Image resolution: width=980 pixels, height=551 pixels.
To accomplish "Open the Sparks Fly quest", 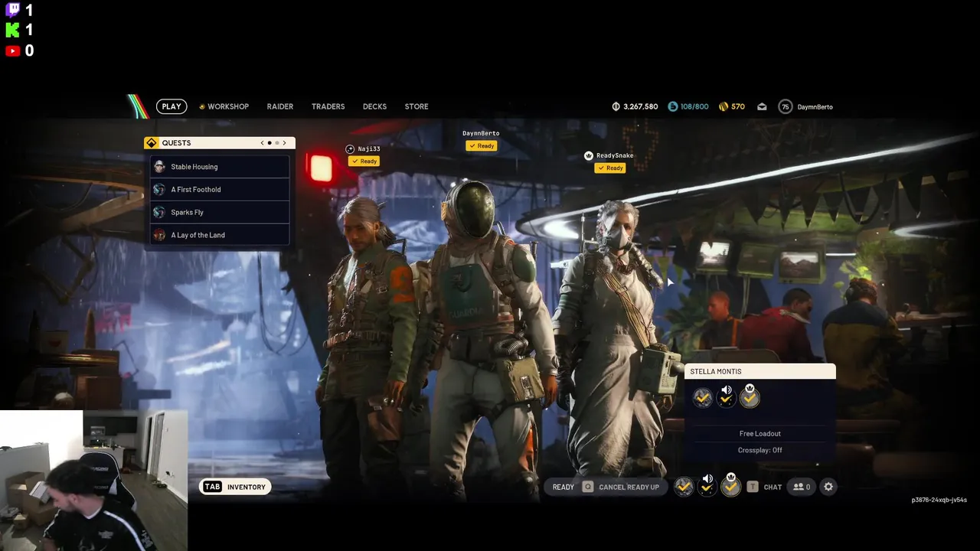I will pos(220,212).
